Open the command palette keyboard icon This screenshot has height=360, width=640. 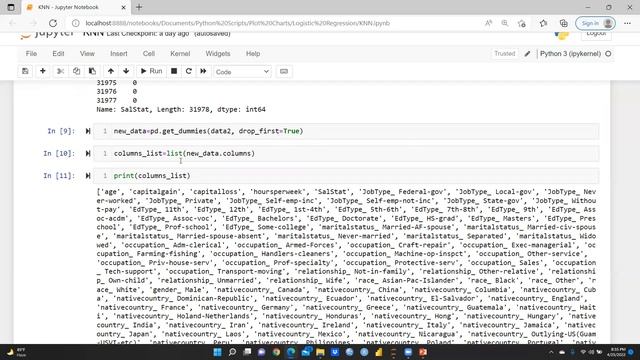tap(284, 71)
